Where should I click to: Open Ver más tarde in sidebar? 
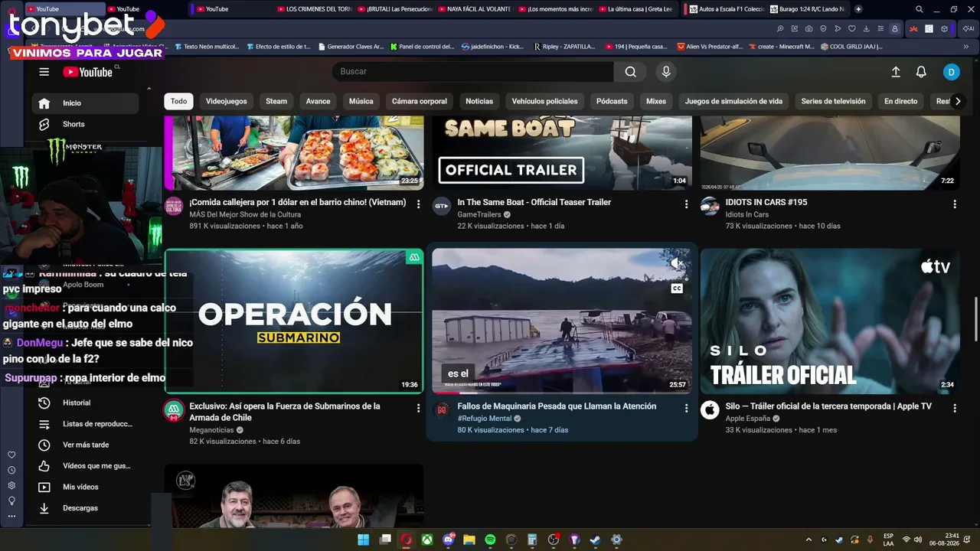coord(85,445)
